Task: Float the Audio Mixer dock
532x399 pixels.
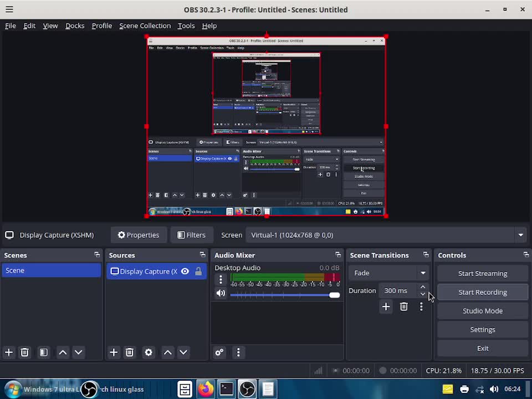Action: tap(338, 254)
